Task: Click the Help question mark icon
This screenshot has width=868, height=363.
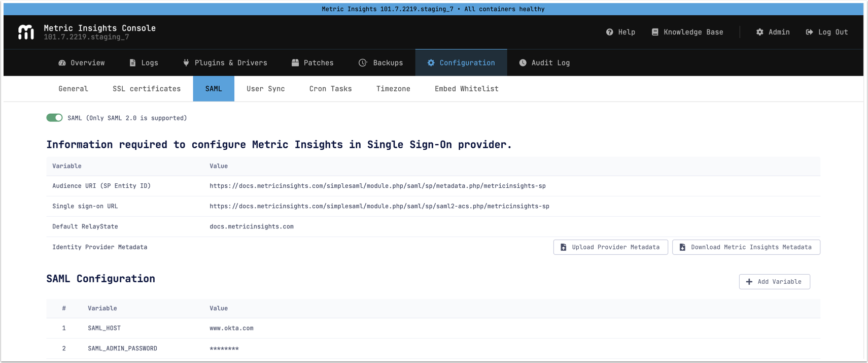Action: pos(609,32)
